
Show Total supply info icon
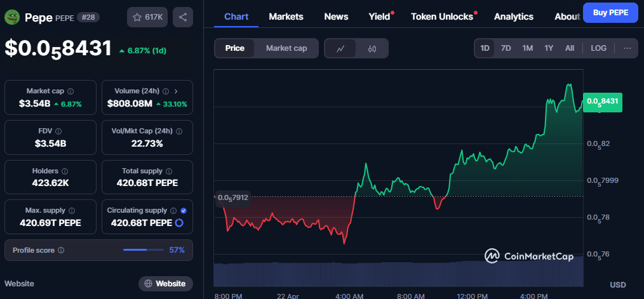coord(169,171)
